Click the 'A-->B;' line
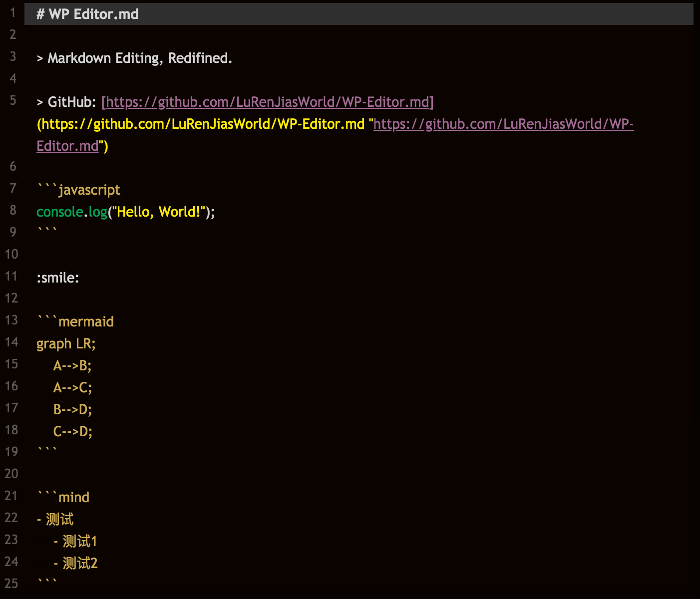Viewport: 700px width, 599px height. 72,366
